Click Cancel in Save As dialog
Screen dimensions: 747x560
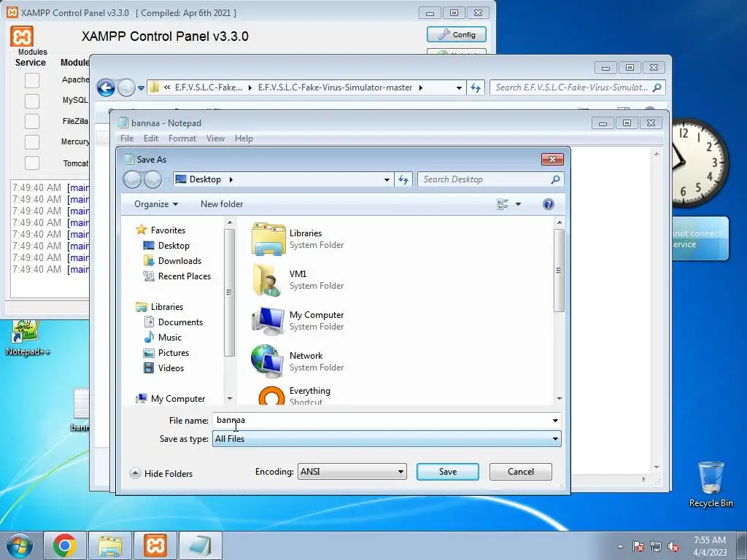click(x=520, y=472)
